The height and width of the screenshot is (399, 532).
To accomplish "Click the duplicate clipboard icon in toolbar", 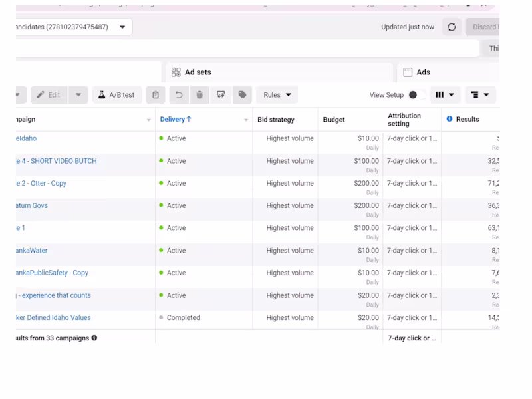I will pos(156,95).
